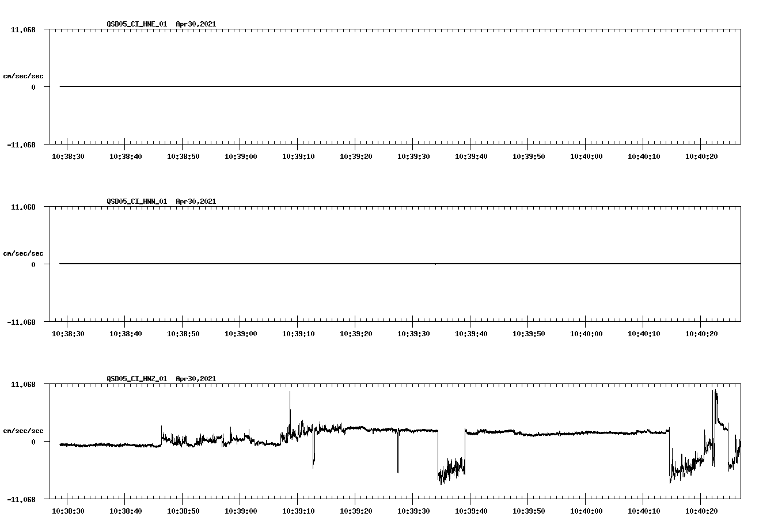Click the Apr30,2021 date on the top plot

pos(196,24)
